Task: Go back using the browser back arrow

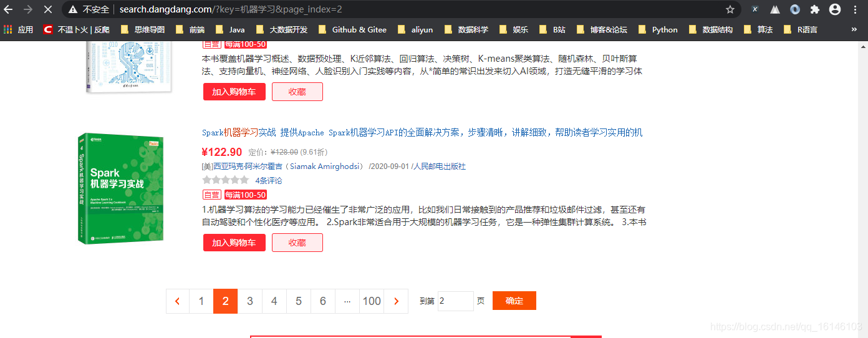Action: pos(8,9)
